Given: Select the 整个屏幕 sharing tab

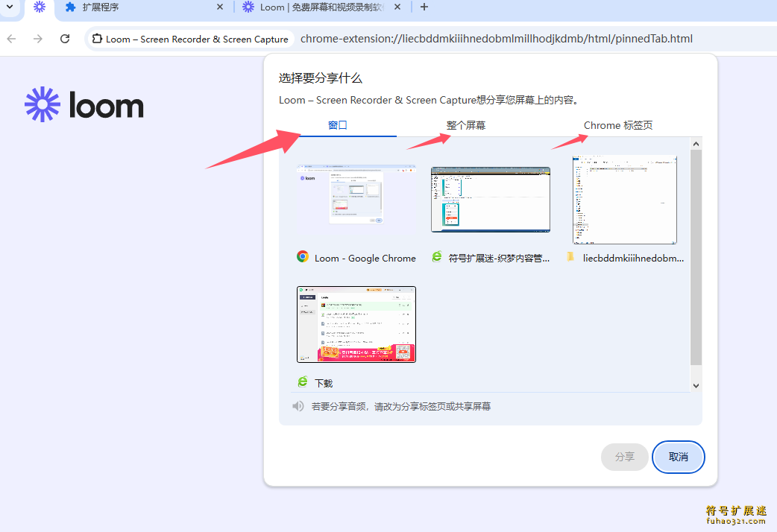Looking at the screenshot, I should tap(466, 125).
